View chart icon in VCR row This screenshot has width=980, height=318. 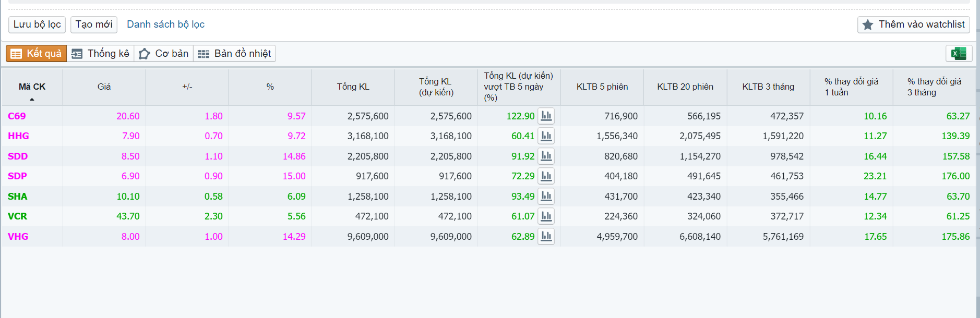coord(546,216)
